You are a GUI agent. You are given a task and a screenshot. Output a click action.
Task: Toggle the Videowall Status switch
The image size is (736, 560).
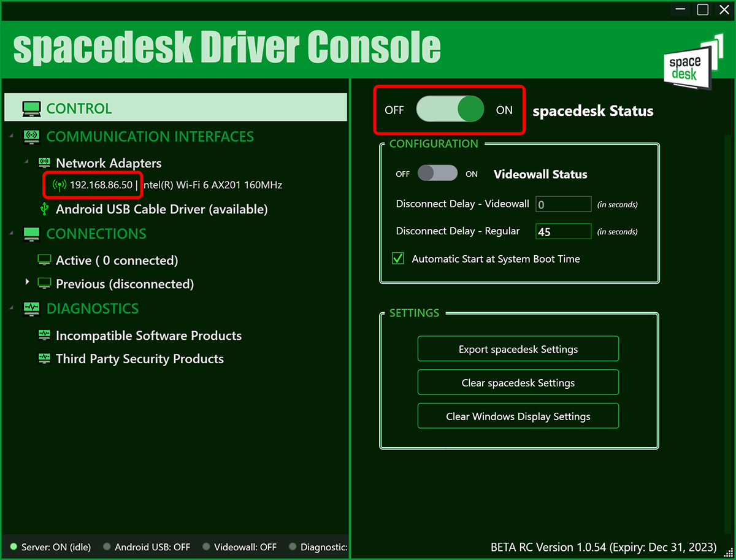pos(437,174)
